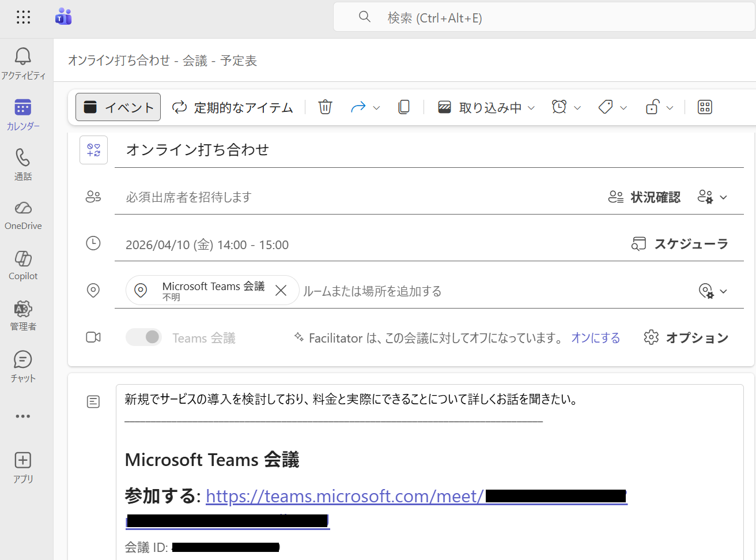Screen dimensions: 756x560
Task: Expand the reminder dropdown chevron
Action: [x=577, y=108]
